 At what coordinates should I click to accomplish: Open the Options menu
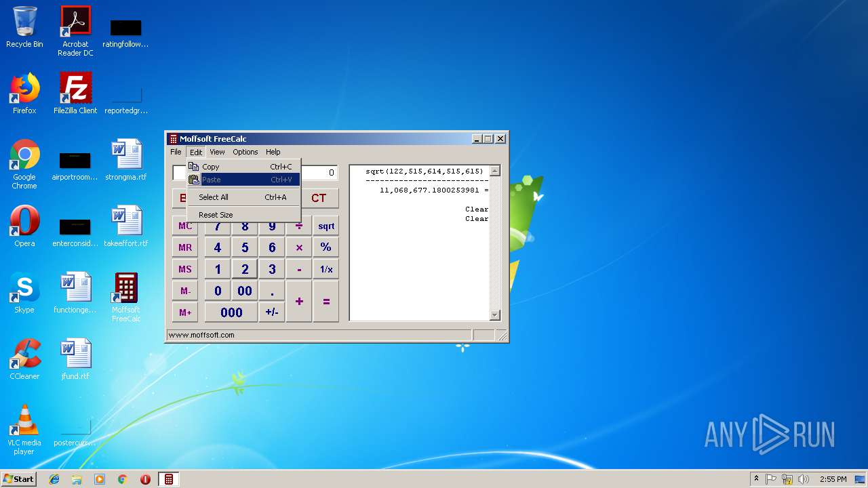245,152
